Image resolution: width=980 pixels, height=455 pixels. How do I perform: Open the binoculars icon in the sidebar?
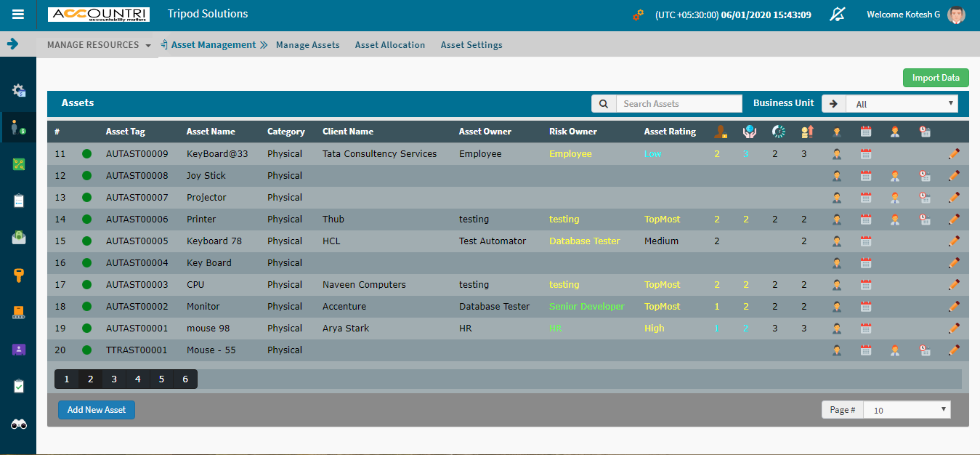tap(19, 424)
